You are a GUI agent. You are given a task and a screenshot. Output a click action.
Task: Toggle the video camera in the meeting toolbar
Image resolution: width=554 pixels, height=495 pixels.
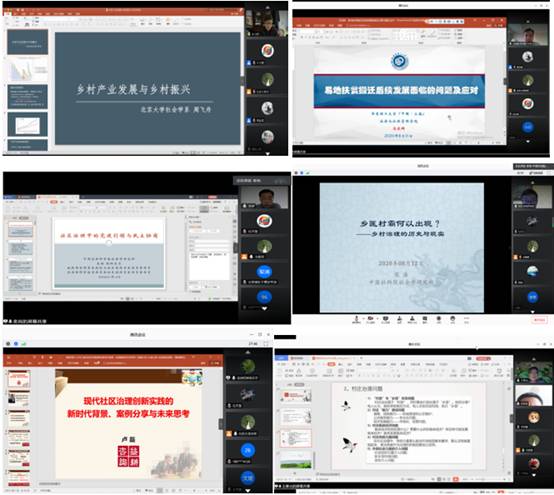tap(371, 319)
